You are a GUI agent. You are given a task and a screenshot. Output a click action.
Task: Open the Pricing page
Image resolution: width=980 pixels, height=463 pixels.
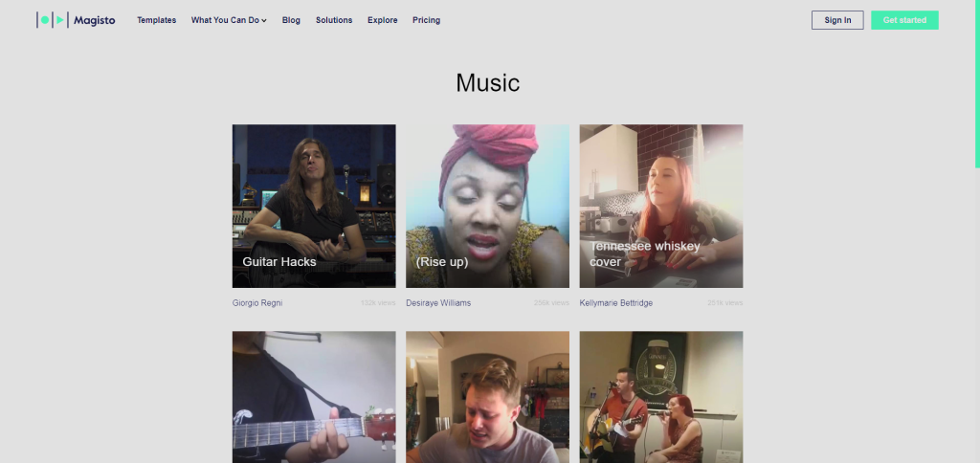click(426, 20)
